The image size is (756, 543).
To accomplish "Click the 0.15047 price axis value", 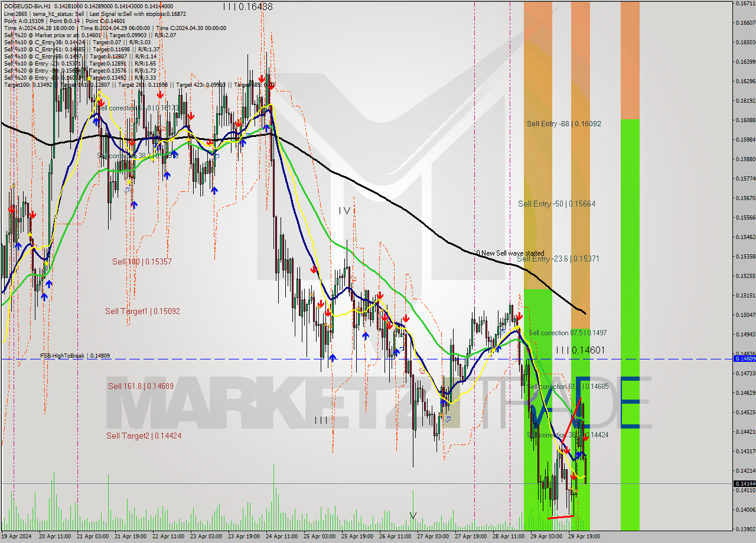I will [x=745, y=315].
